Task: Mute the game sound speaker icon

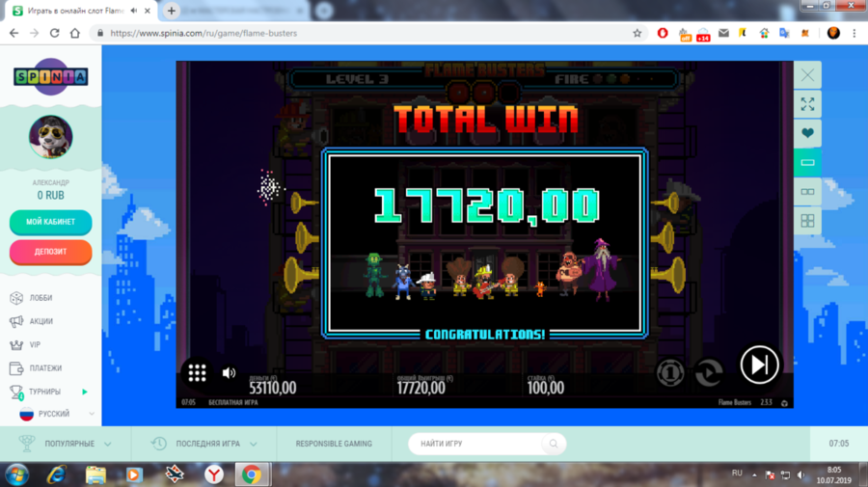Action: tap(229, 373)
